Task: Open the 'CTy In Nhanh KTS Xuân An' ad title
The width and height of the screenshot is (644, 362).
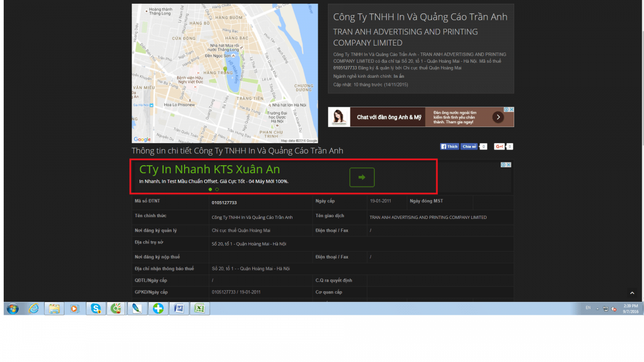Action: coord(209,169)
